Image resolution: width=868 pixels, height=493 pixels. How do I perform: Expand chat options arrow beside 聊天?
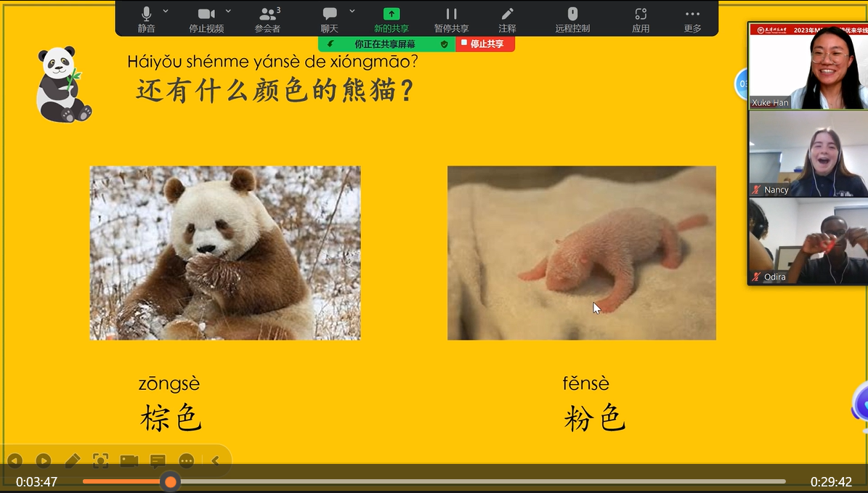(x=352, y=12)
